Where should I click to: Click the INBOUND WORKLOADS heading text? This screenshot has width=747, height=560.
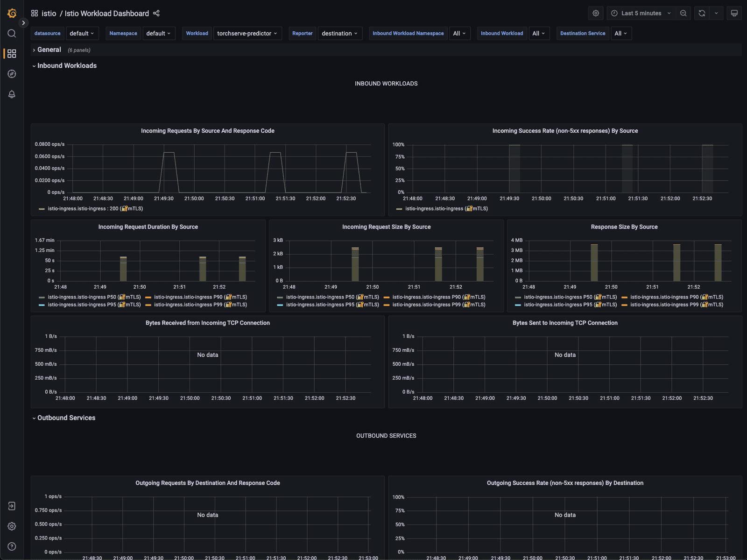tap(386, 84)
